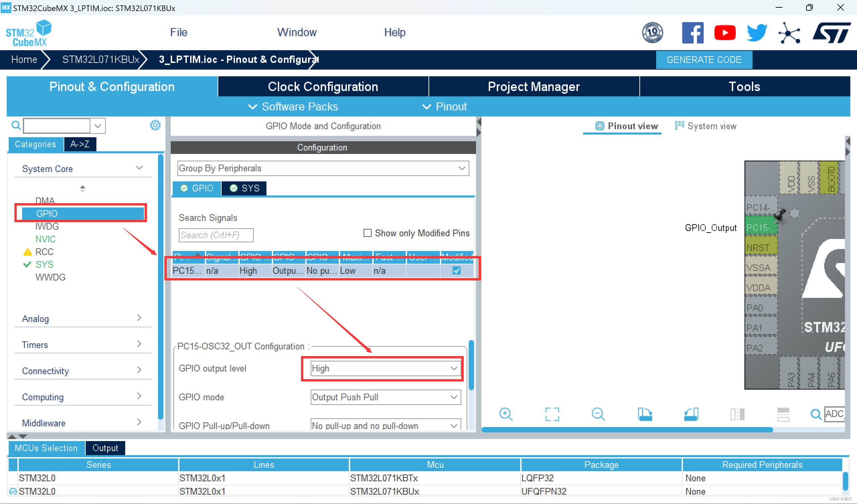Open the GPIO mode dropdown
Screen dimensions: 857x504
tap(385, 397)
